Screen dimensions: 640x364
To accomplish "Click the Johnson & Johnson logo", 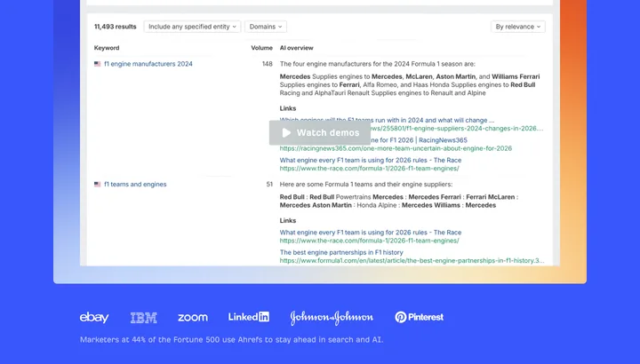I will click(x=332, y=318).
